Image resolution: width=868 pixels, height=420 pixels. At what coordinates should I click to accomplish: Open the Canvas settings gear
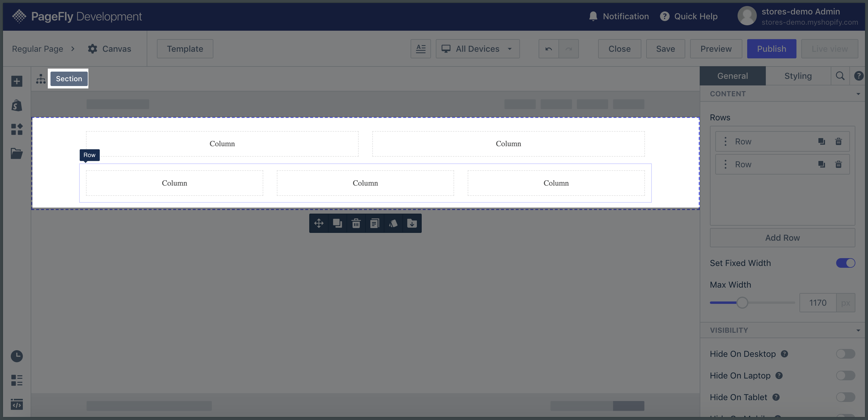point(92,48)
